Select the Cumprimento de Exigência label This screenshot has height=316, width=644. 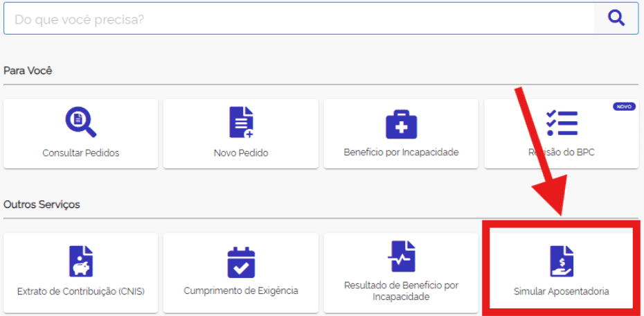pyautogui.click(x=241, y=291)
